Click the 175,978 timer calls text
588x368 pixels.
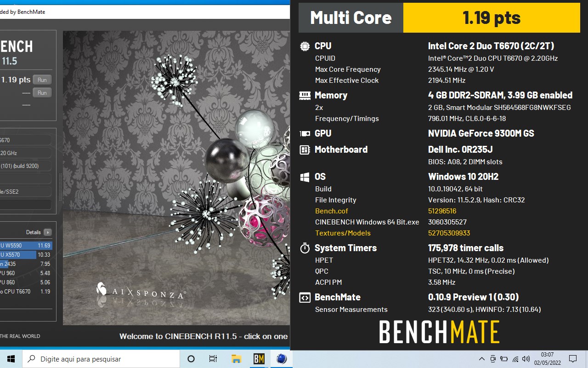click(466, 248)
